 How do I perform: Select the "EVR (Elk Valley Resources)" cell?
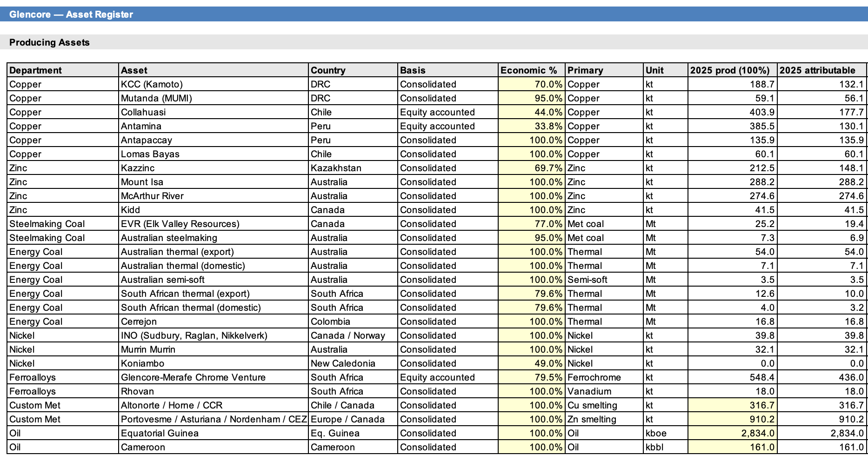pyautogui.click(x=214, y=224)
